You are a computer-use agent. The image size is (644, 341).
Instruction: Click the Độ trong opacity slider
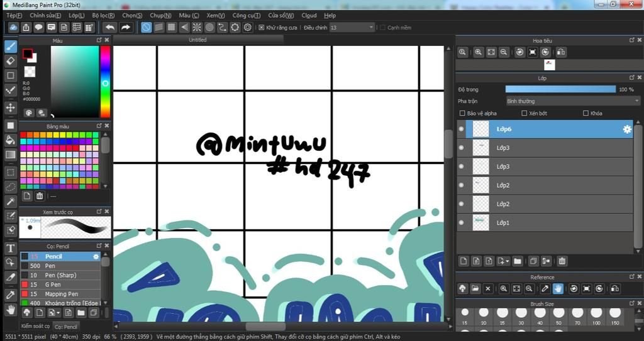point(560,89)
